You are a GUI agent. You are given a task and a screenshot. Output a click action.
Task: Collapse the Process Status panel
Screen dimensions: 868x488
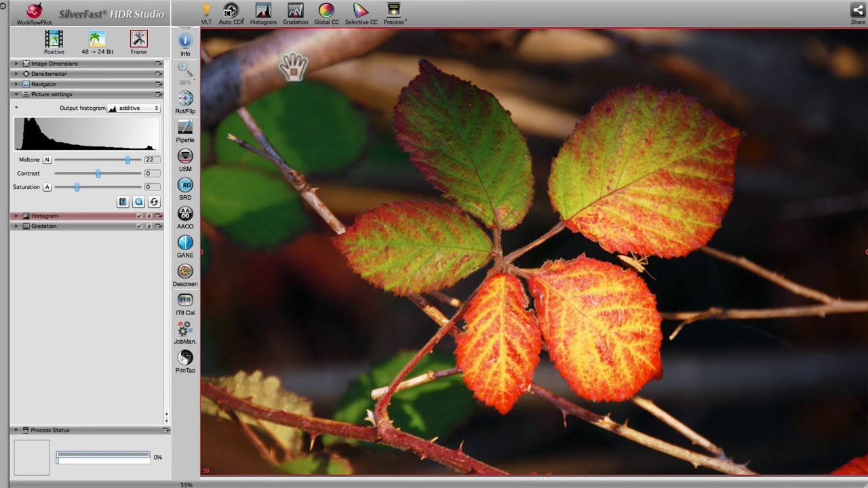(16, 430)
